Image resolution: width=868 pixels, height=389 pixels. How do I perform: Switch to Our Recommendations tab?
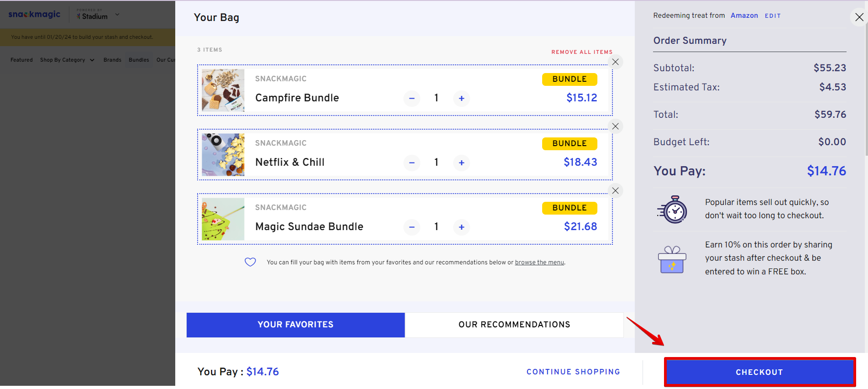514,325
